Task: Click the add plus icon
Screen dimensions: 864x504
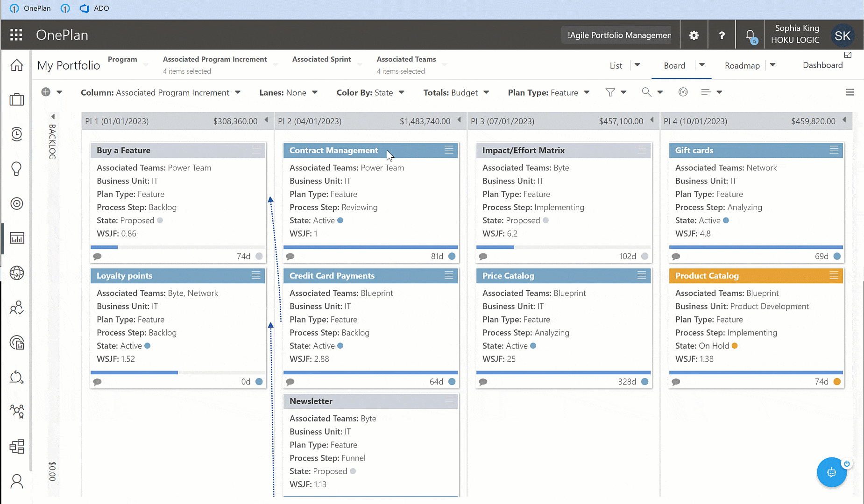Action: tap(46, 92)
